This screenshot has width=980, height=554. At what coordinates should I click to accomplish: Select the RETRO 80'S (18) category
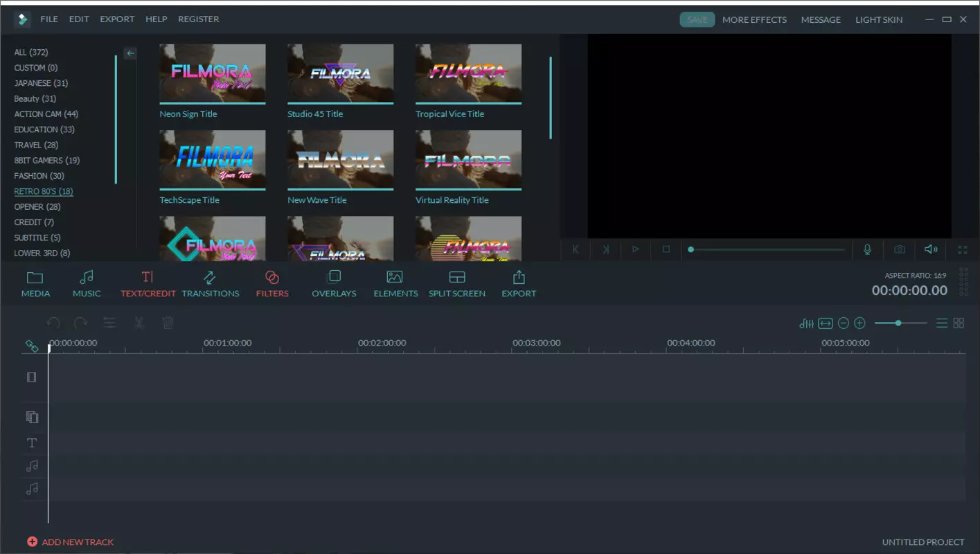coord(44,192)
